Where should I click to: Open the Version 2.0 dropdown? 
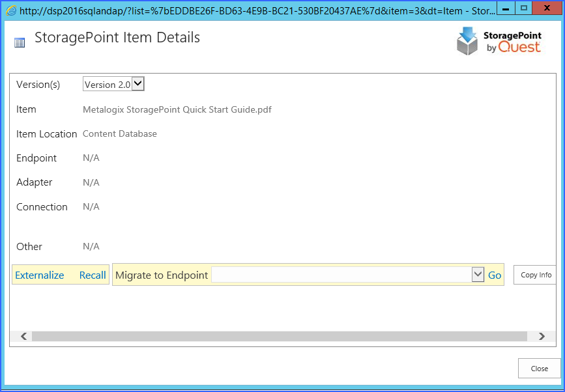point(113,85)
